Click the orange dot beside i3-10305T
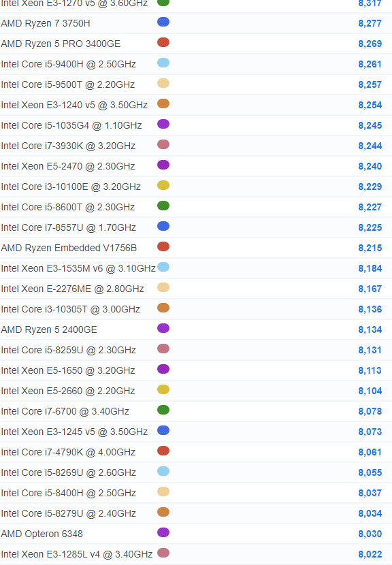The width and height of the screenshot is (392, 565). click(x=163, y=308)
